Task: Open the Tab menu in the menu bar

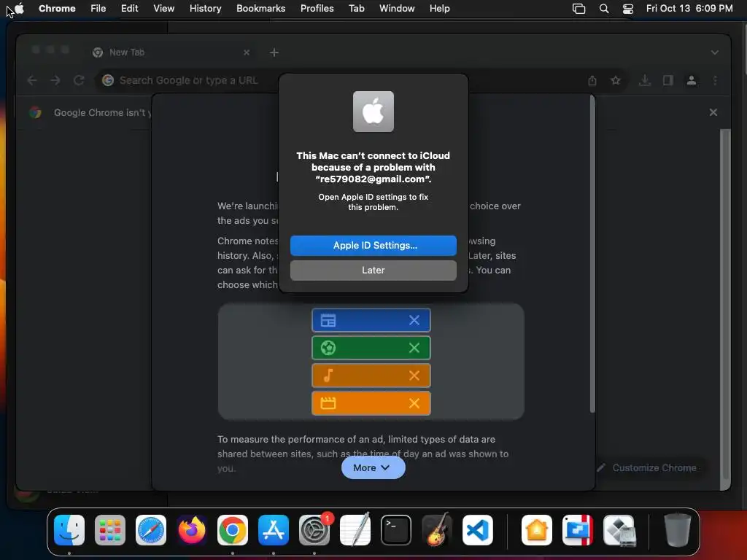Action: (x=356, y=8)
